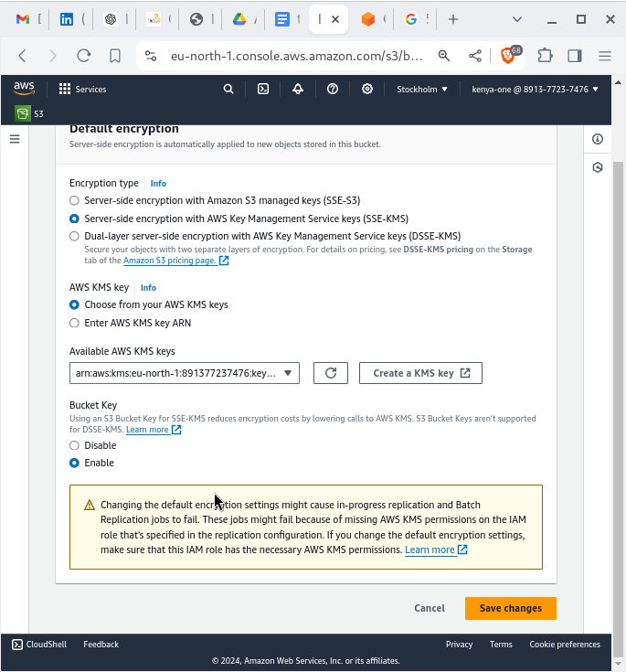Cancel the encryption changes
This screenshot has width=626, height=672.
430,608
